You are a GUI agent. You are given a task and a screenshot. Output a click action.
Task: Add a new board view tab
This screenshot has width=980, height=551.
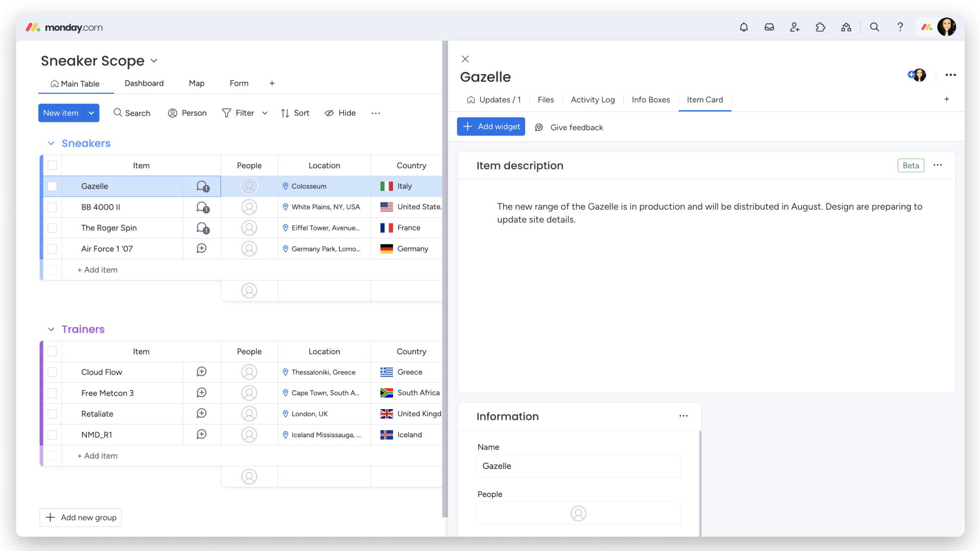(272, 84)
